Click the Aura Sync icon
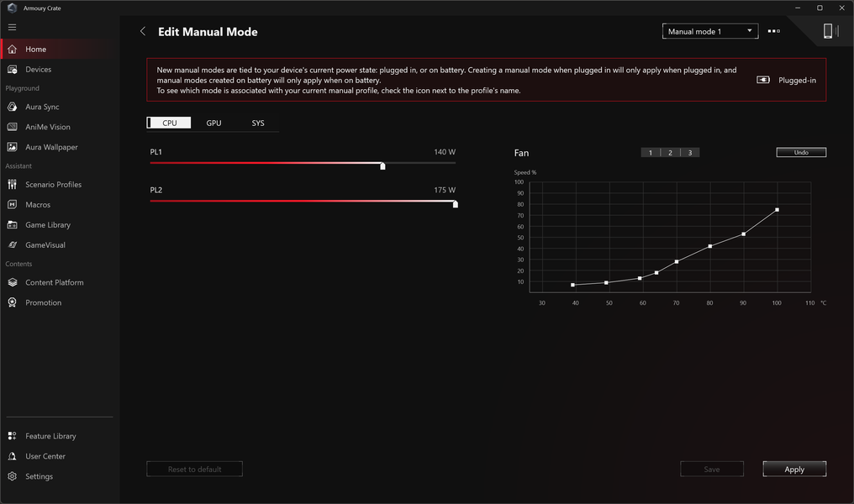854x504 pixels. [12, 107]
